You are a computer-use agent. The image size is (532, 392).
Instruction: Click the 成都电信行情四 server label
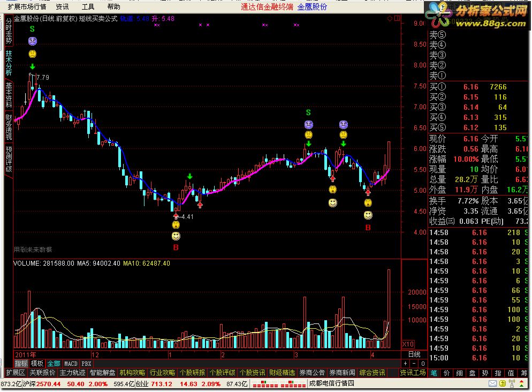pos(331,383)
